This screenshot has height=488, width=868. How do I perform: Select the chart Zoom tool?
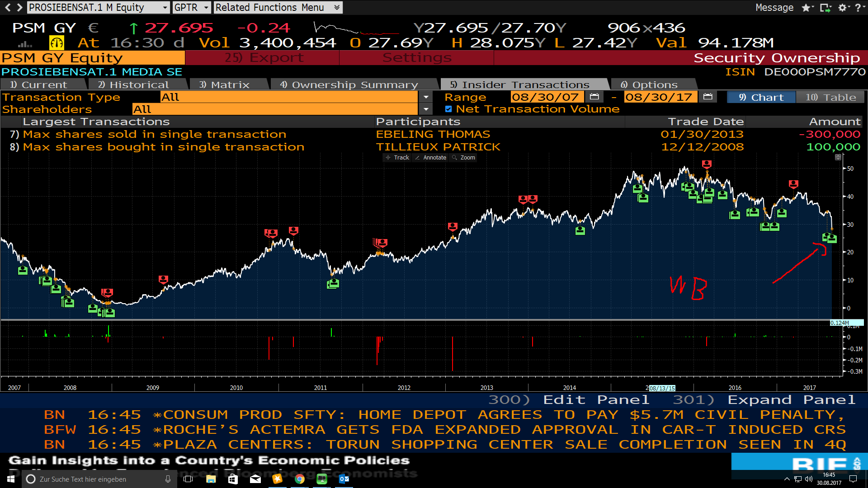(464, 157)
